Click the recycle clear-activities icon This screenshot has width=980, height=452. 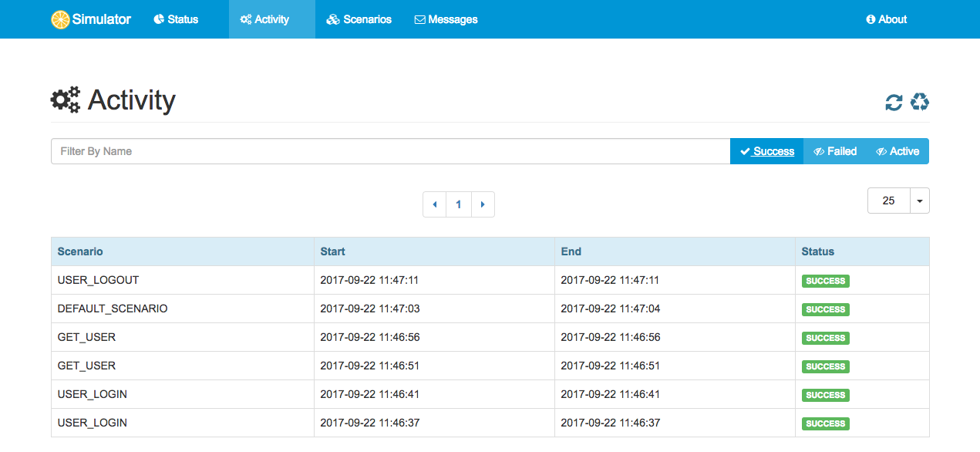point(920,102)
